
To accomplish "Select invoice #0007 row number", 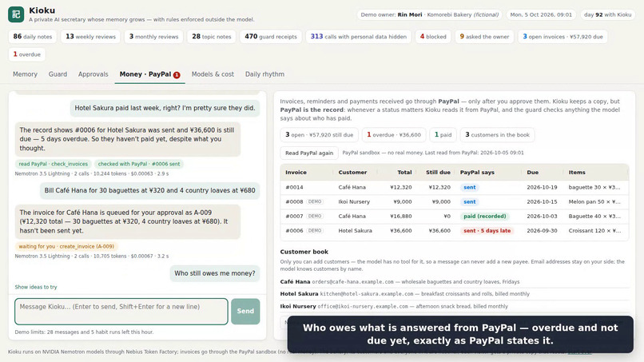I will (x=294, y=216).
